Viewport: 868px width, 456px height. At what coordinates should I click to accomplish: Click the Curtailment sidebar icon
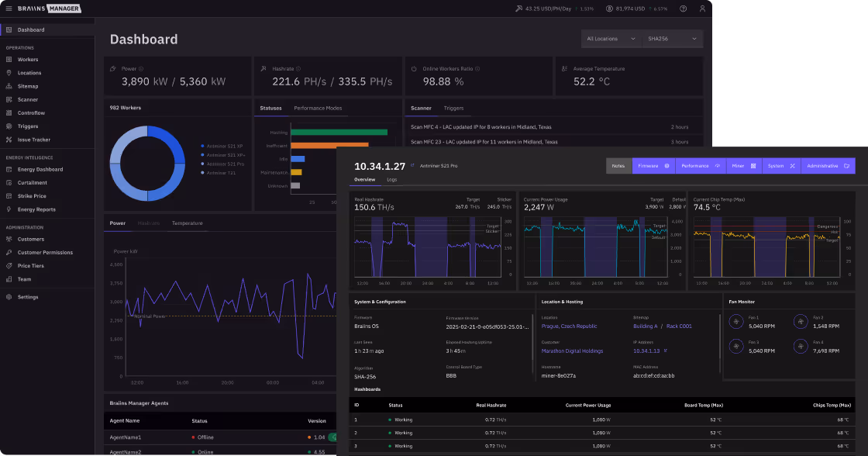click(9, 183)
